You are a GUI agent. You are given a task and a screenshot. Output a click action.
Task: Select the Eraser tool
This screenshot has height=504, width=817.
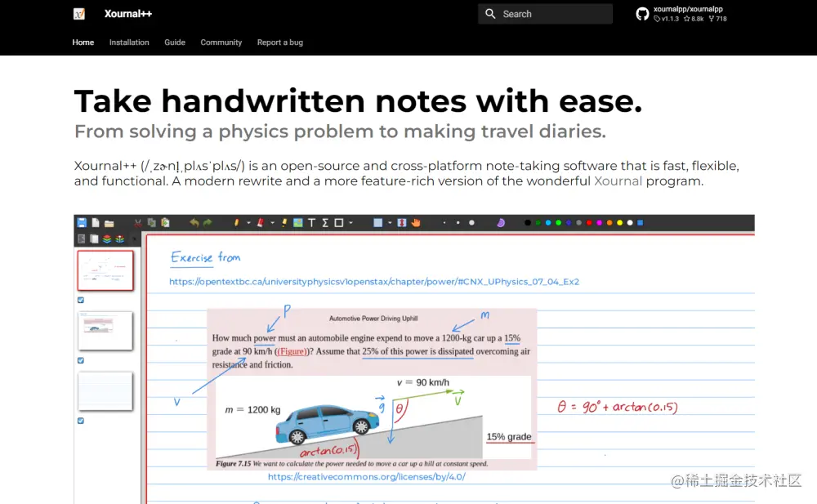pyautogui.click(x=260, y=222)
